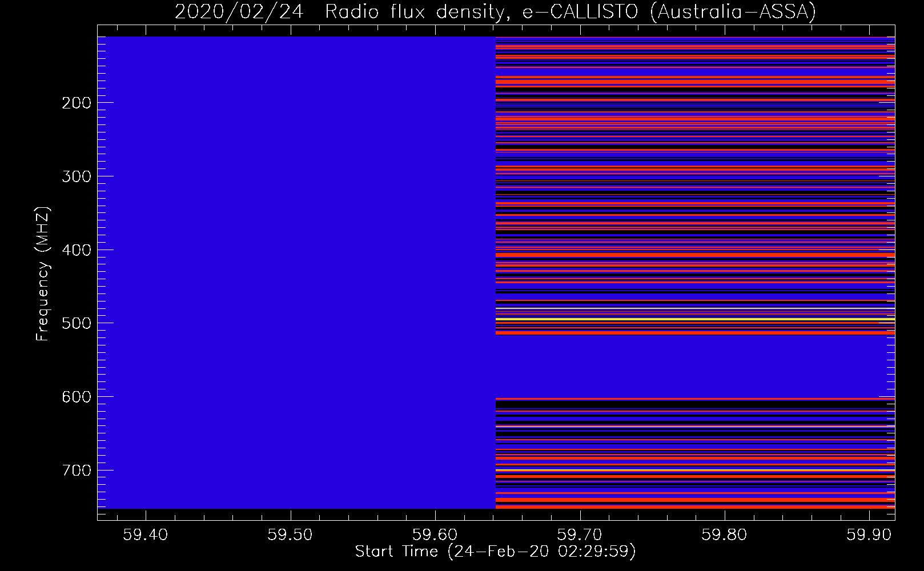Click the frequency tick label "600"
The height and width of the screenshot is (571, 924).
[77, 397]
